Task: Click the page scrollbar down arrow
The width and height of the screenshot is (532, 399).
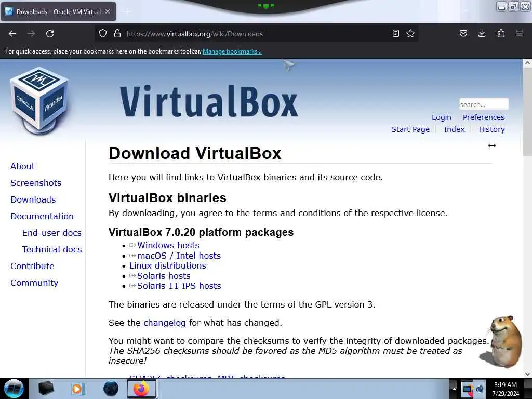Action: point(527,374)
